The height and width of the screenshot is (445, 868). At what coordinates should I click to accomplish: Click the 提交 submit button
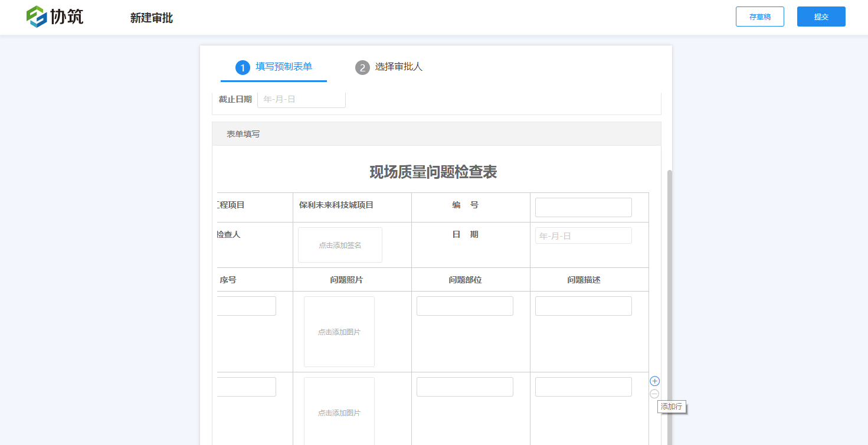821,17
